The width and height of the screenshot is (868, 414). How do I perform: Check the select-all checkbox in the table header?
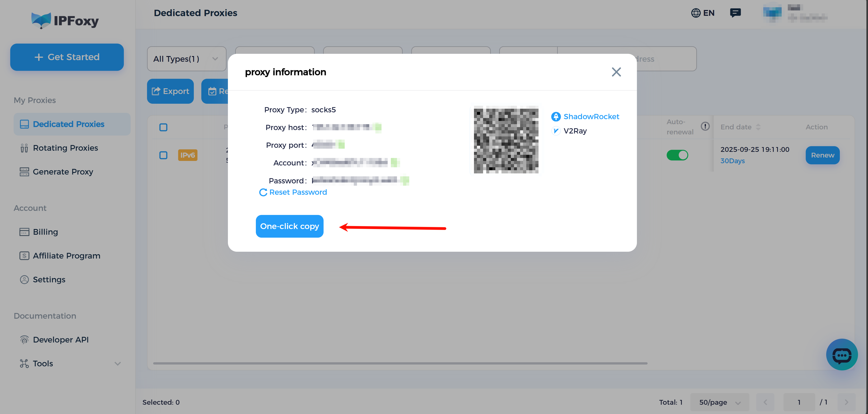[x=163, y=127]
